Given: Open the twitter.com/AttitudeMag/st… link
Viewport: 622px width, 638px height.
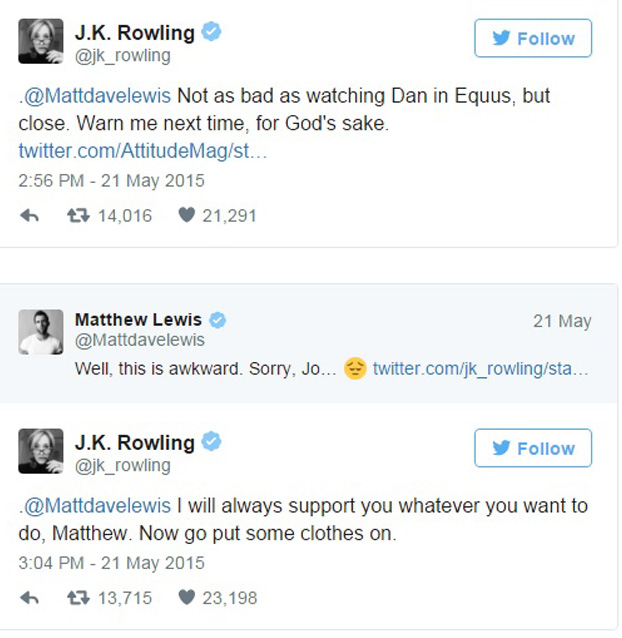Looking at the screenshot, I should tap(143, 151).
